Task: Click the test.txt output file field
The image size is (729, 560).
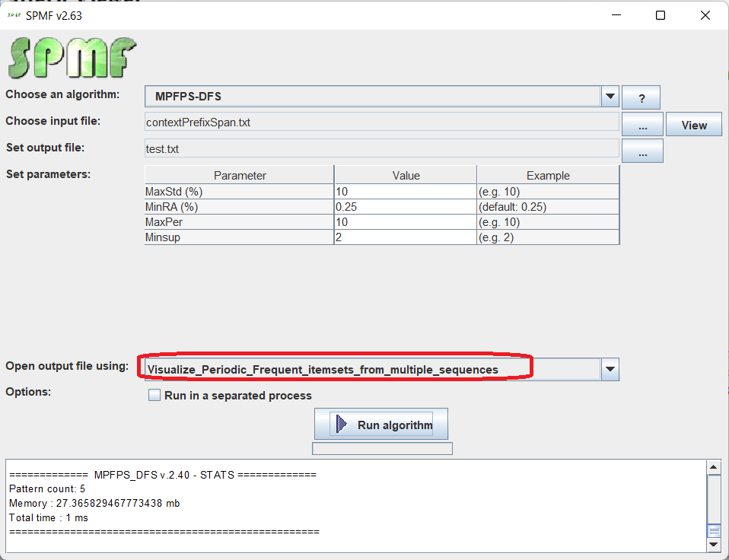Action: pos(380,149)
